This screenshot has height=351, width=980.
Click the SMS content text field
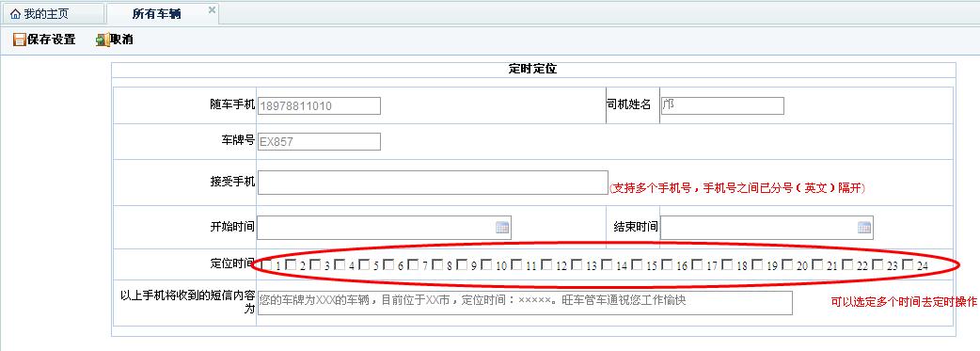(x=525, y=303)
